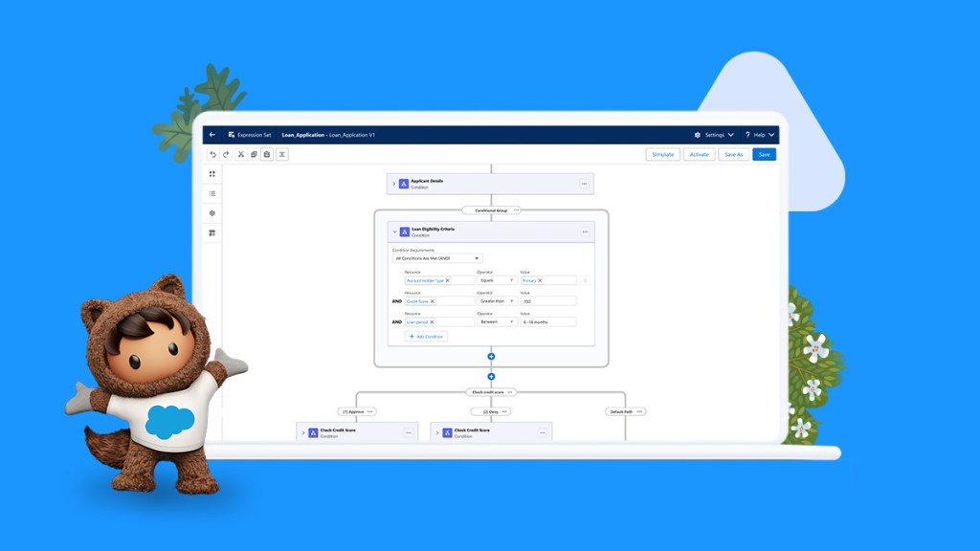Click the list icon in the left sidebar
The image size is (980, 551).
pos(212,194)
